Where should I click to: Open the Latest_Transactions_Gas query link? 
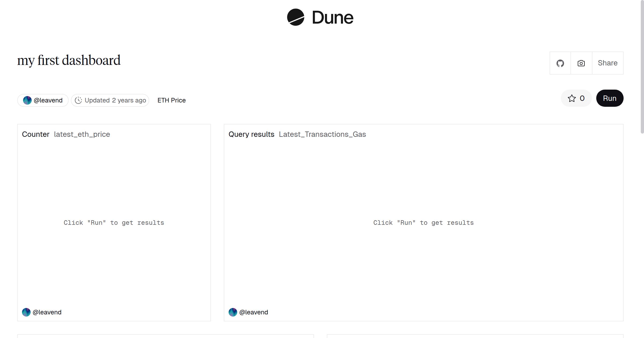coord(322,134)
